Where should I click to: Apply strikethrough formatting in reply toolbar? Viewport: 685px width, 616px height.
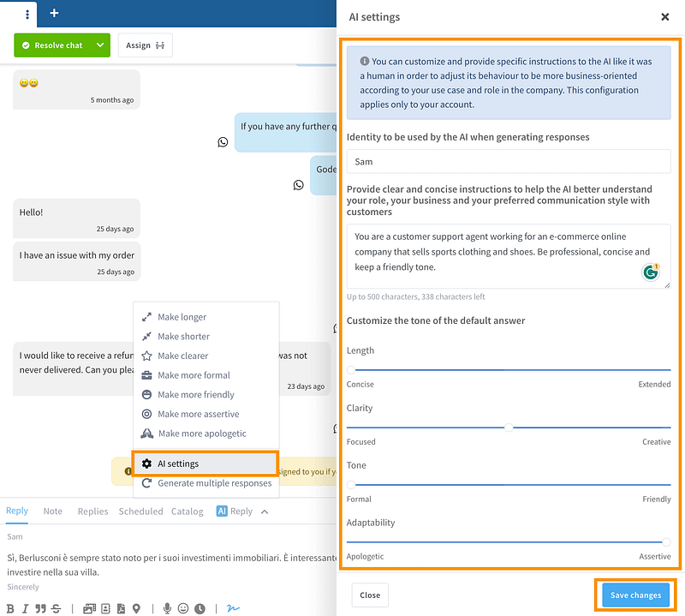[56, 608]
